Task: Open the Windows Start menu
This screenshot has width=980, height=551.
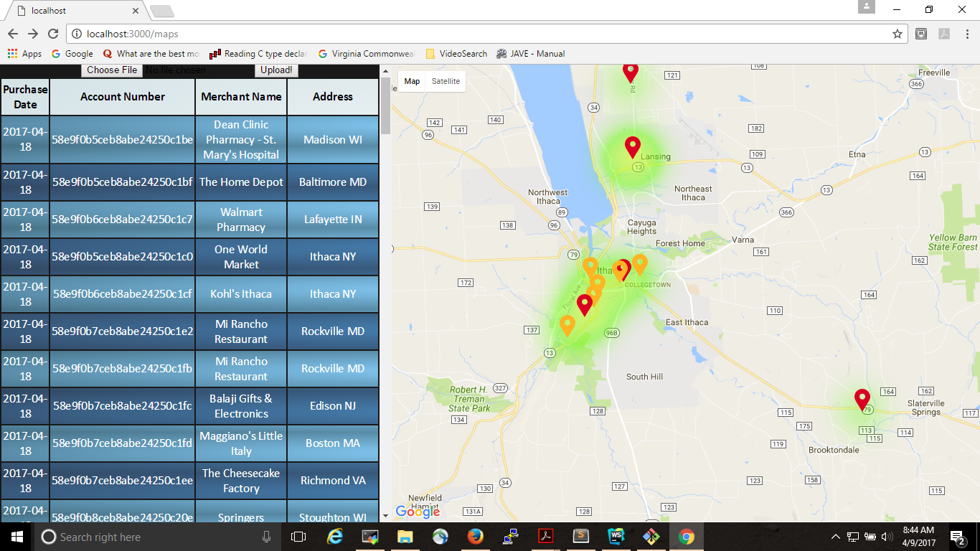Action: tap(17, 537)
